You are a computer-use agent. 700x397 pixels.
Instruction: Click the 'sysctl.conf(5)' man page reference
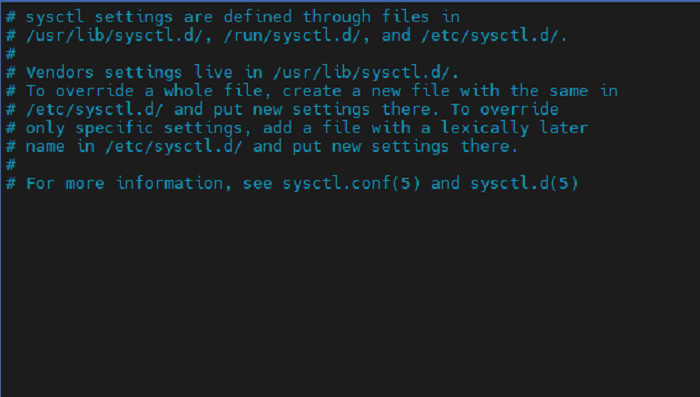click(351, 184)
